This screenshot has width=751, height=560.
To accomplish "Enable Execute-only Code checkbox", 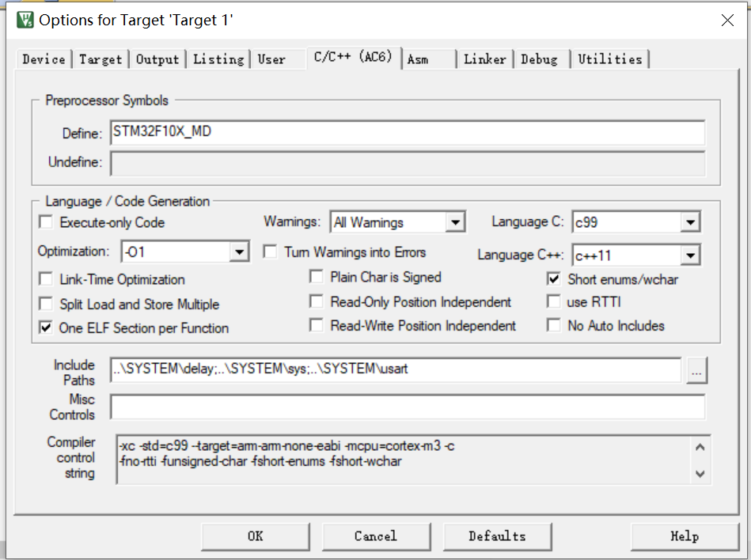I will pos(46,222).
